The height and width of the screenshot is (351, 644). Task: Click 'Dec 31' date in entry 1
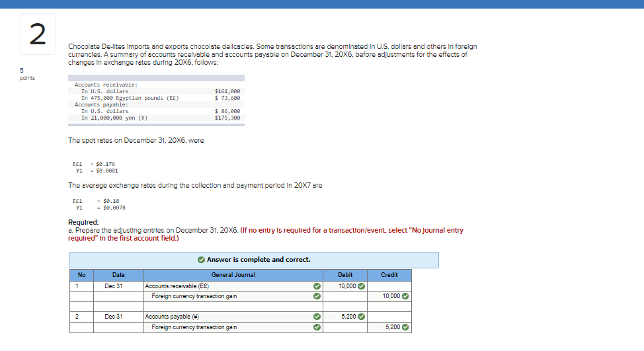pyautogui.click(x=113, y=286)
